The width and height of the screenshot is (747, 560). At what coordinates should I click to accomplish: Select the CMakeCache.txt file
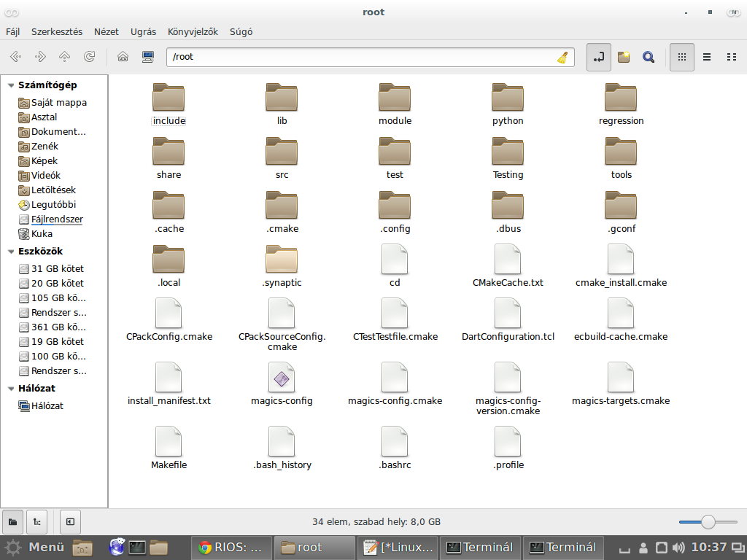coord(508,265)
